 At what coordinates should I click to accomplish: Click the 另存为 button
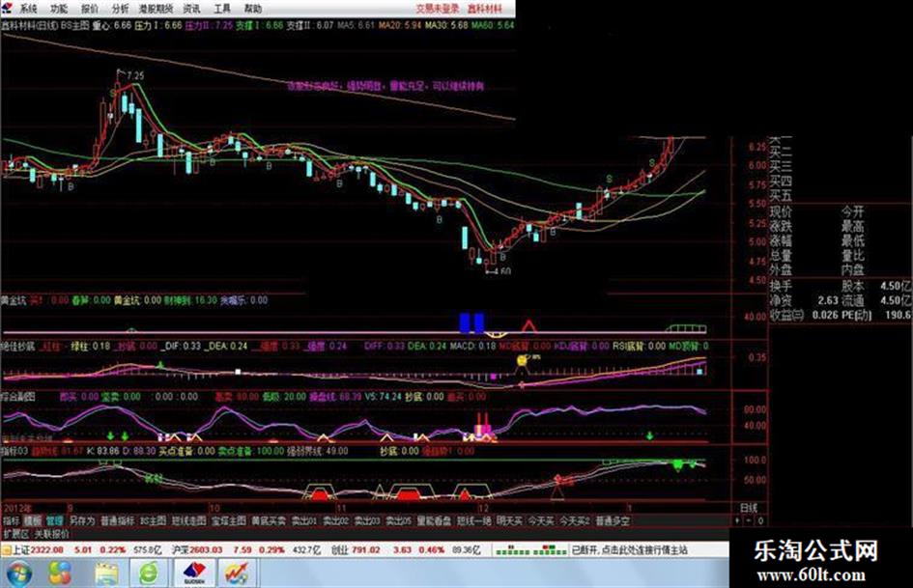[x=81, y=520]
